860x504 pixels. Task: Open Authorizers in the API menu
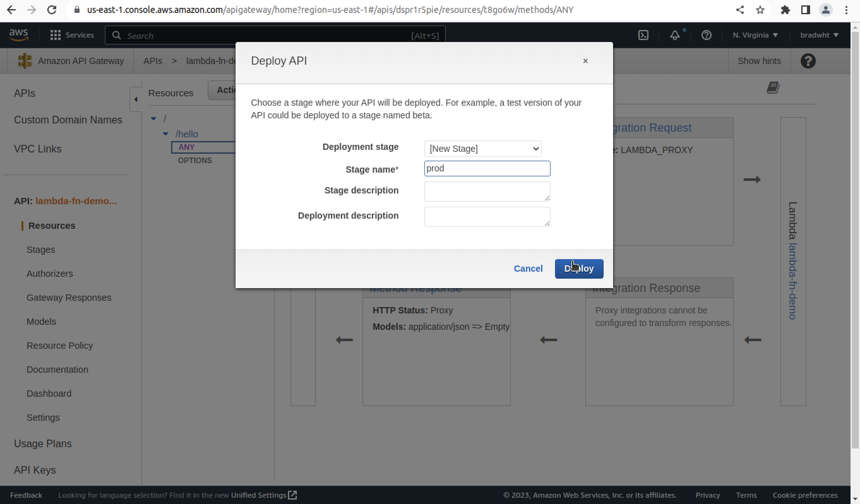tap(50, 274)
